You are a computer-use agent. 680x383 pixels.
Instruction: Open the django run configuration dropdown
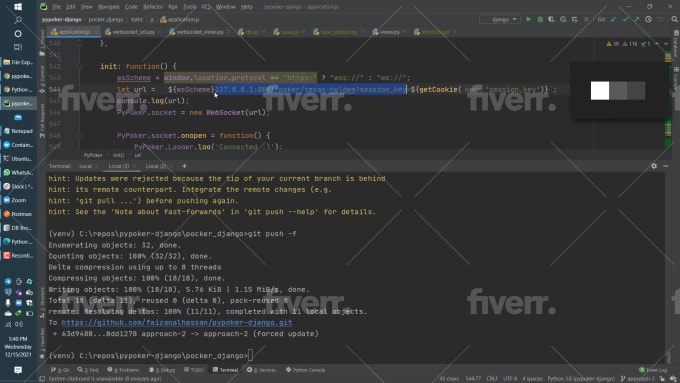(x=500, y=19)
